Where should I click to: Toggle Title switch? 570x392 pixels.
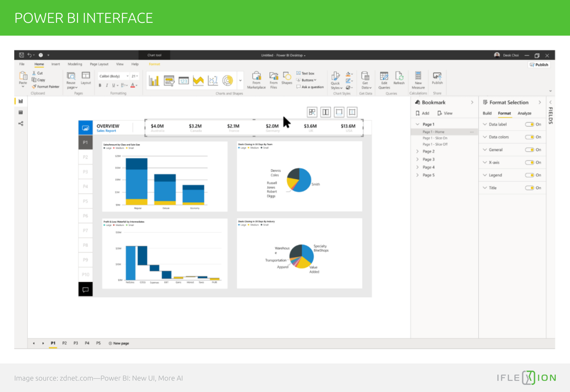click(530, 188)
